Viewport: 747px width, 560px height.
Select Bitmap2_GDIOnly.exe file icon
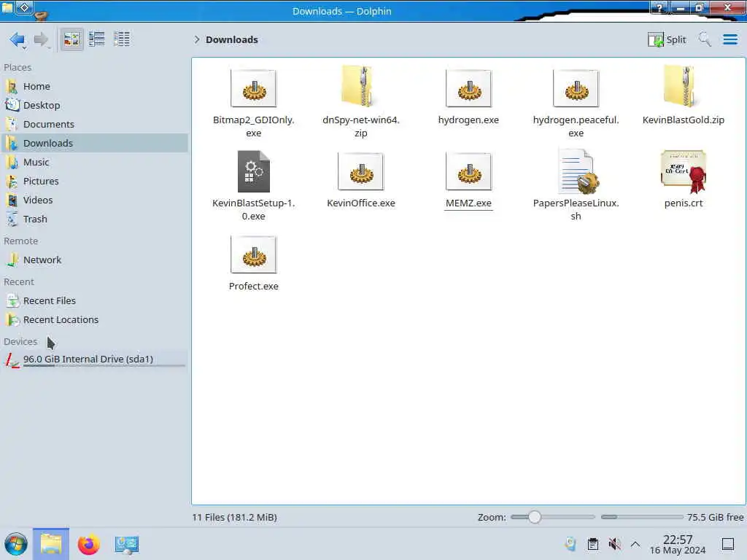(x=253, y=88)
